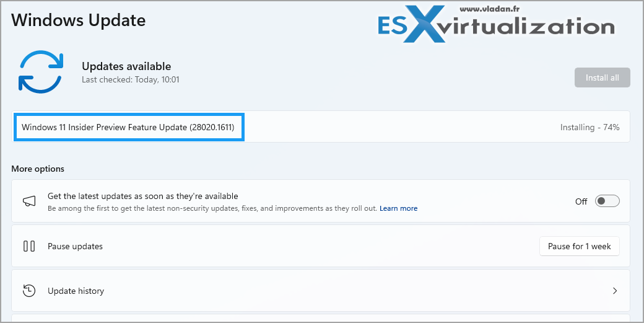Click the ESX virtualization logo
Image resolution: width=644 pixels, height=323 pixels.
[495, 27]
